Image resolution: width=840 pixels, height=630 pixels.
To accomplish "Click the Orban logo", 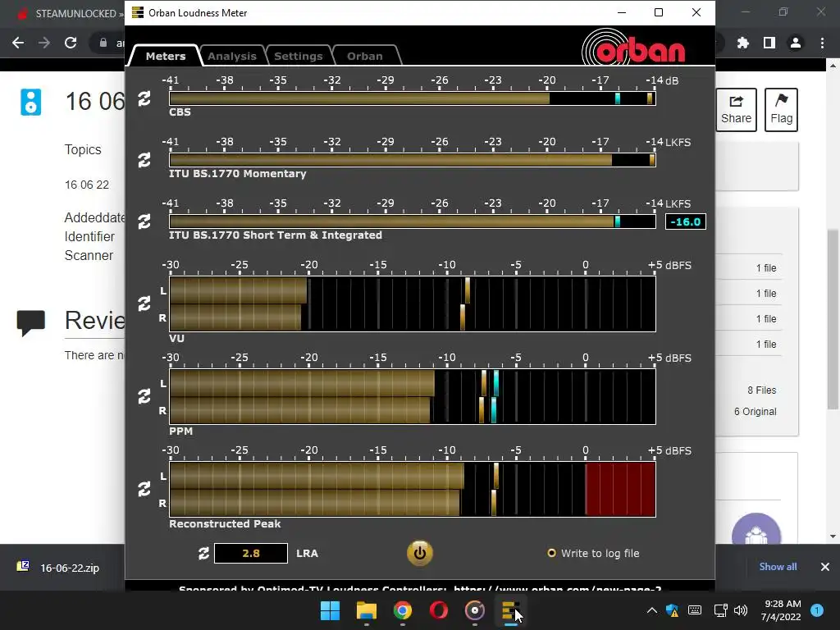I will 634,47.
